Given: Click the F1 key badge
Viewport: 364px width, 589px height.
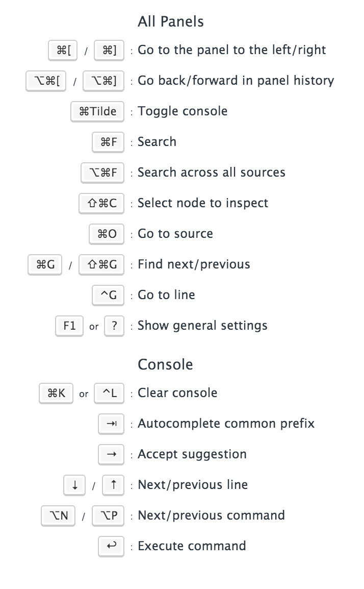Looking at the screenshot, I should point(69,326).
